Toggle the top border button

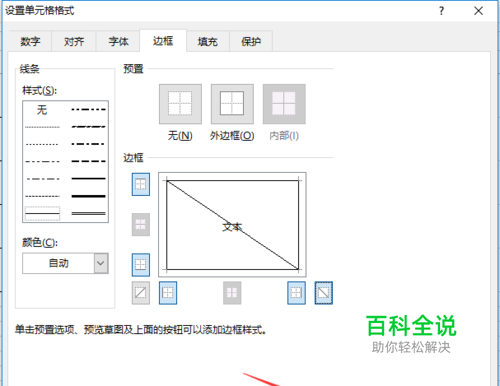click(141, 184)
